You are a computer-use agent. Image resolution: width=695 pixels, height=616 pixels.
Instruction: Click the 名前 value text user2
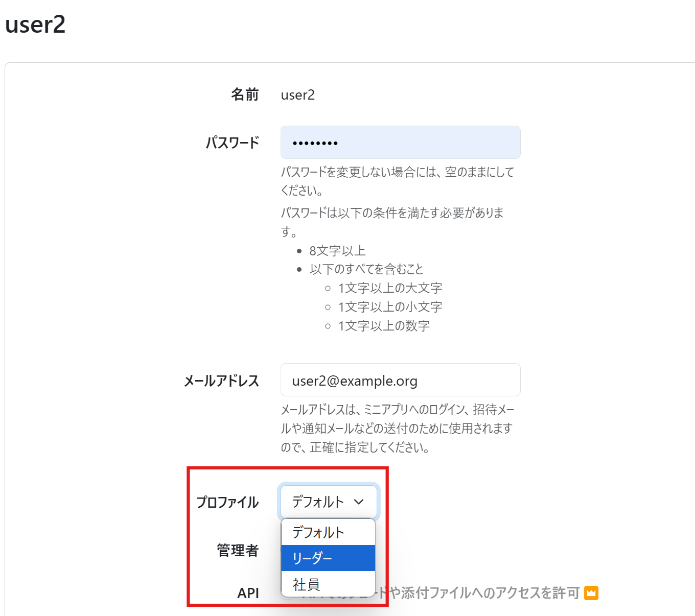(298, 95)
